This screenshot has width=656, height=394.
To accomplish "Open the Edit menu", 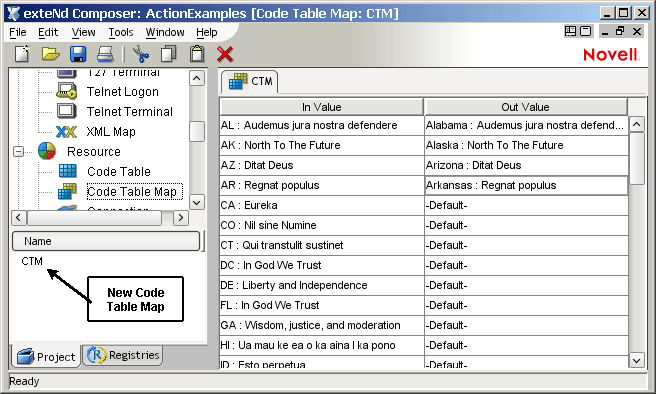I will pyautogui.click(x=48, y=32).
